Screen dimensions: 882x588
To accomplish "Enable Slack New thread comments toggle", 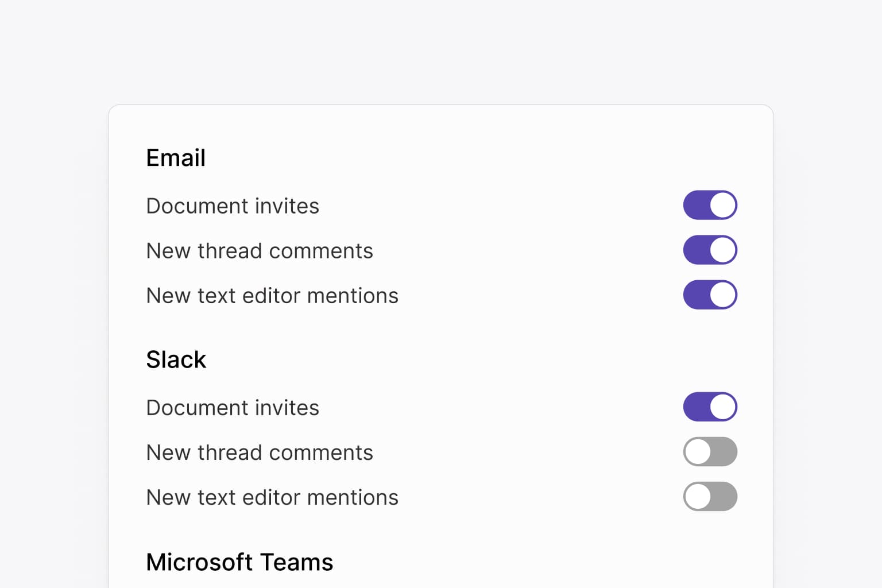I will (x=710, y=451).
